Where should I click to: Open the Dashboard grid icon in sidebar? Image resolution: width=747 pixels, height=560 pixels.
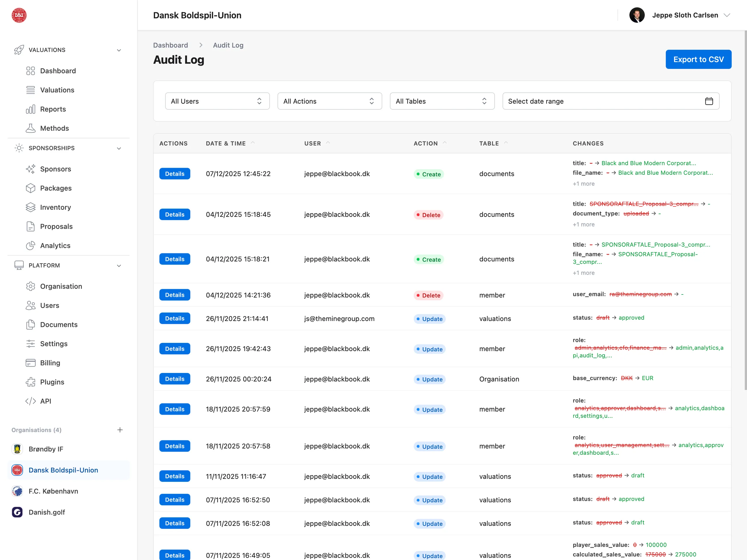[x=30, y=71]
